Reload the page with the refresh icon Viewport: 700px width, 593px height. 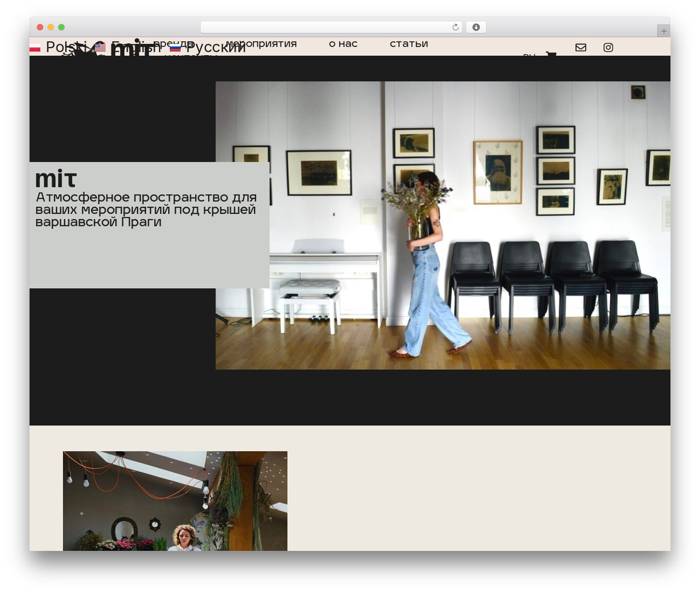click(x=455, y=27)
